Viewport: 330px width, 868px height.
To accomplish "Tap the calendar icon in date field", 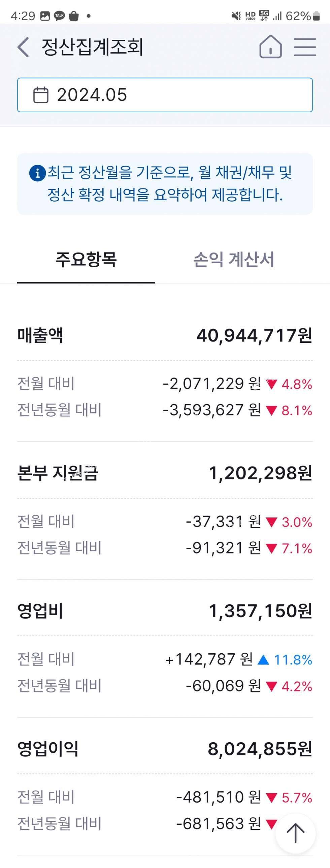I will point(41,95).
